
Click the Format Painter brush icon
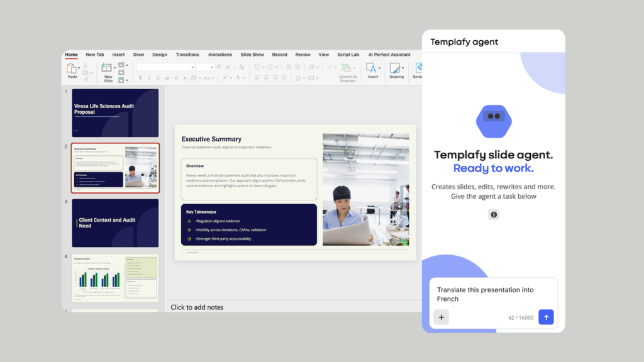(86, 80)
